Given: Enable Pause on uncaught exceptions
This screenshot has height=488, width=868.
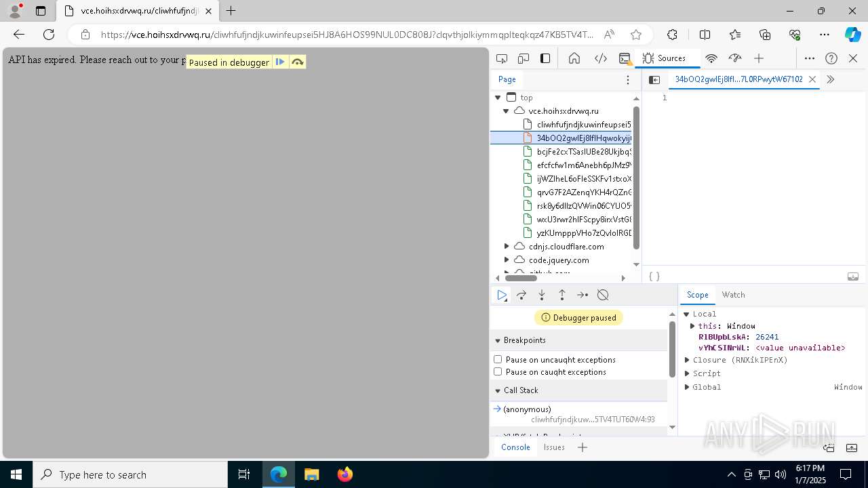Looking at the screenshot, I should [x=498, y=359].
